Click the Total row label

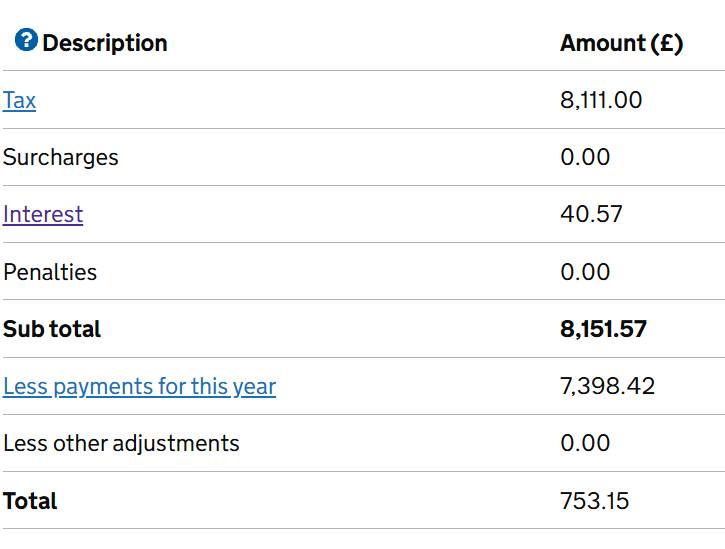tap(30, 501)
